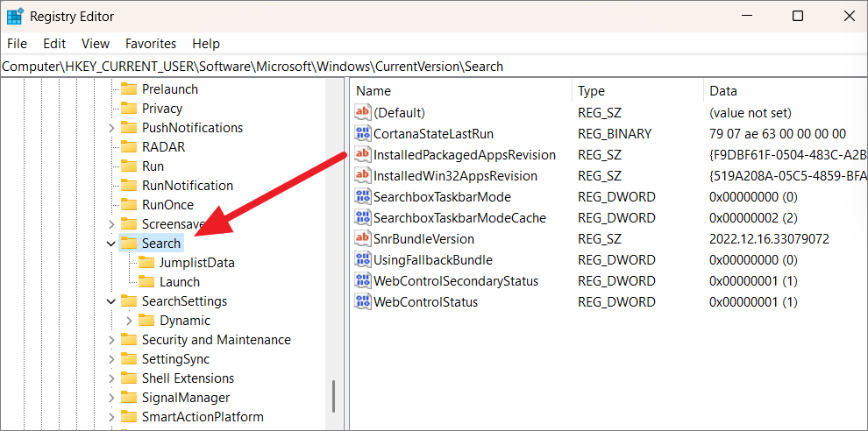Select the Shell Extensions key label
This screenshot has height=431, width=868.
pos(189,378)
